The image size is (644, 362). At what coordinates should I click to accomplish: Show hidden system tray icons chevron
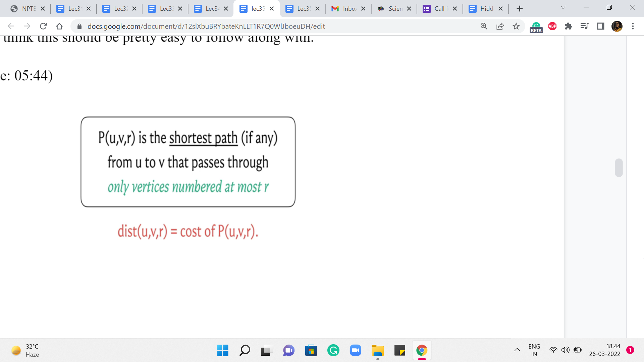click(x=517, y=350)
